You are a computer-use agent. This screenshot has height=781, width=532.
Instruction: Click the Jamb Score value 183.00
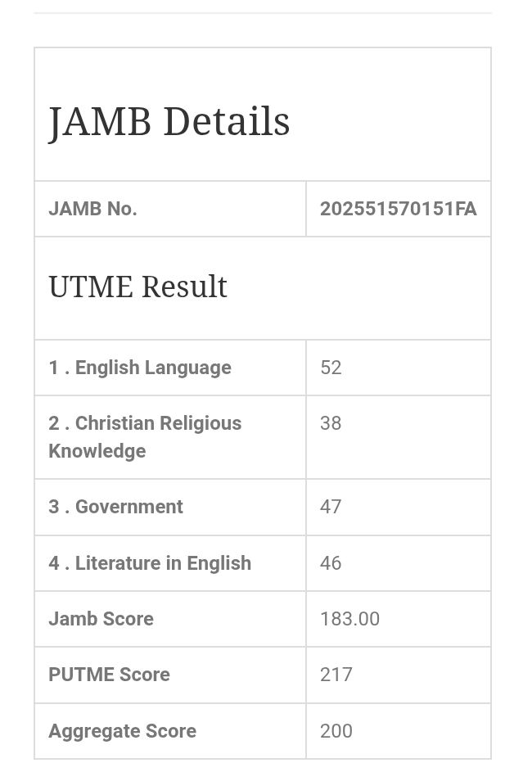(x=349, y=619)
